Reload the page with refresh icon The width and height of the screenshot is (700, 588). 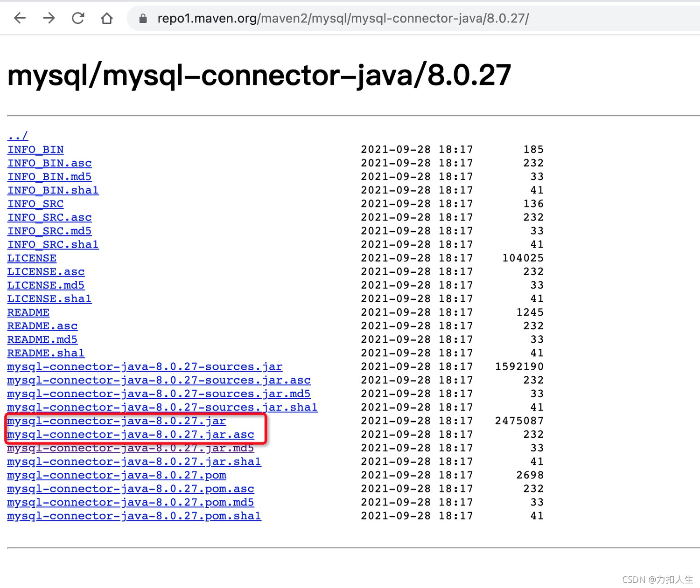pyautogui.click(x=78, y=18)
